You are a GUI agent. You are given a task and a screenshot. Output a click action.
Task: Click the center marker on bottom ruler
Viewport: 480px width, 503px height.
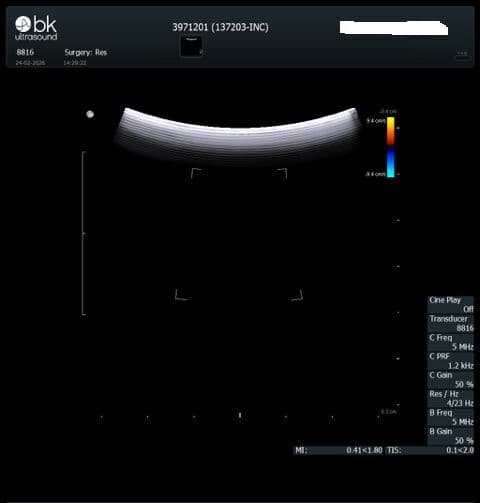click(x=240, y=416)
